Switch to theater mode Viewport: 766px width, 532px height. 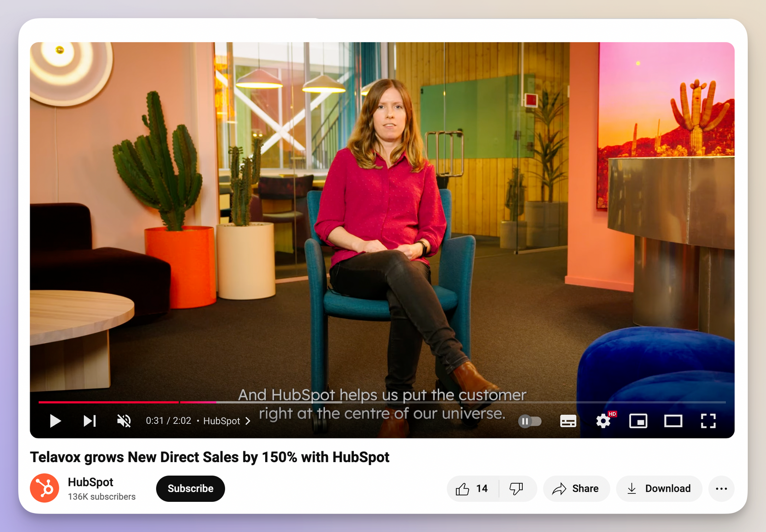pyautogui.click(x=673, y=421)
